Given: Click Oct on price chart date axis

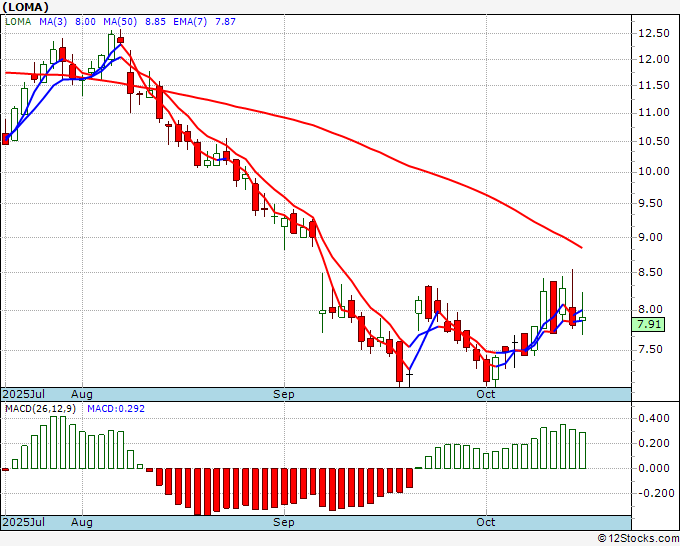Looking at the screenshot, I should (485, 394).
